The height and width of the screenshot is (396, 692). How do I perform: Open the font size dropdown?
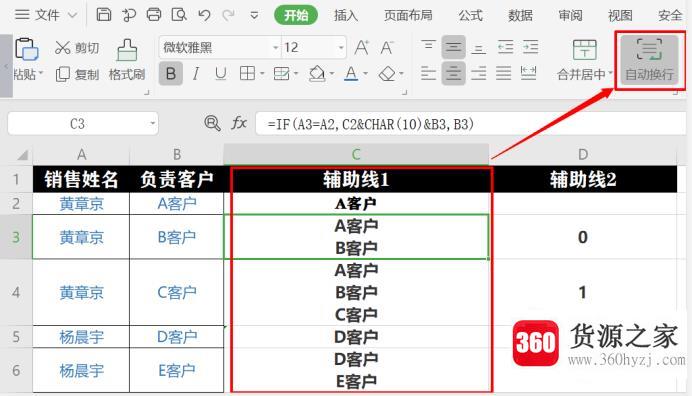[341, 48]
